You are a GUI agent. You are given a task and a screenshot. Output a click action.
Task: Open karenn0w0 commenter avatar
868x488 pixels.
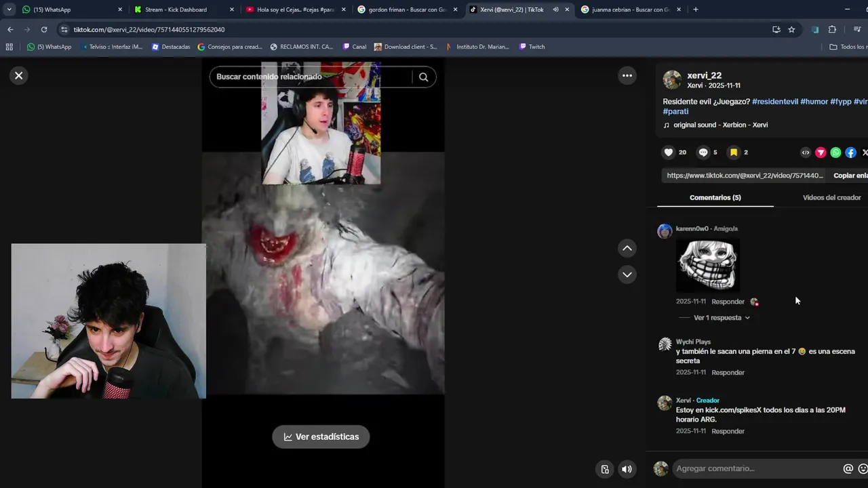[665, 231]
